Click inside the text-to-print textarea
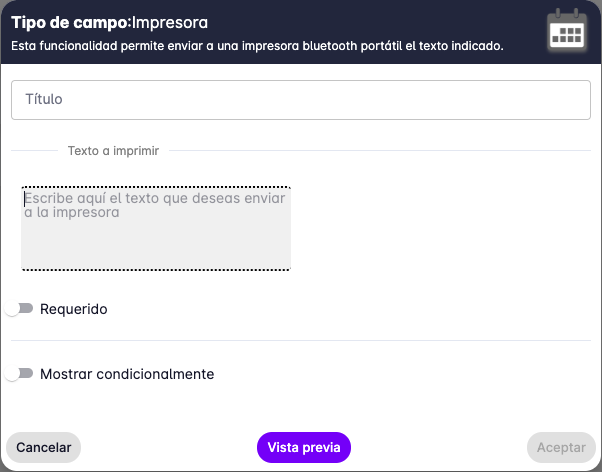The image size is (602, 472). pos(156,228)
